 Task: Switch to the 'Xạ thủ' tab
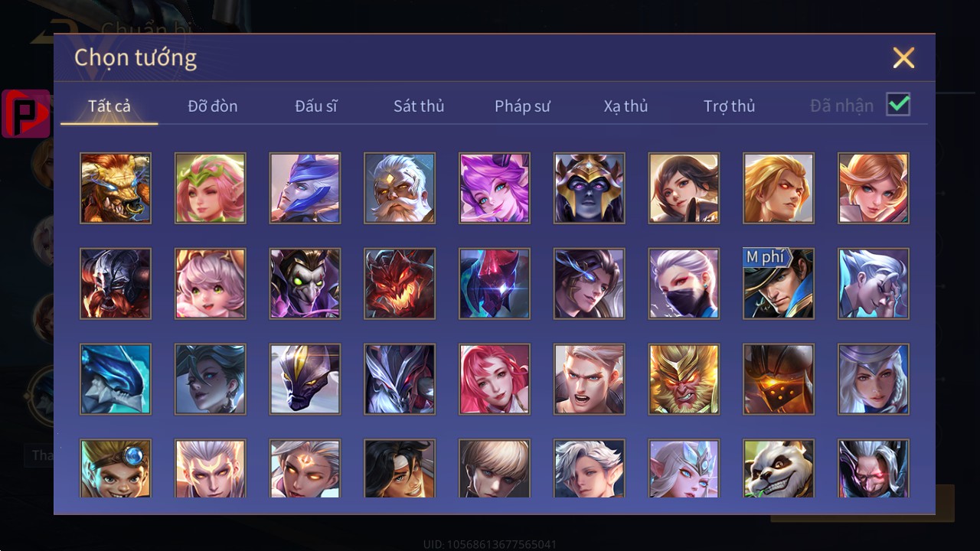[626, 106]
